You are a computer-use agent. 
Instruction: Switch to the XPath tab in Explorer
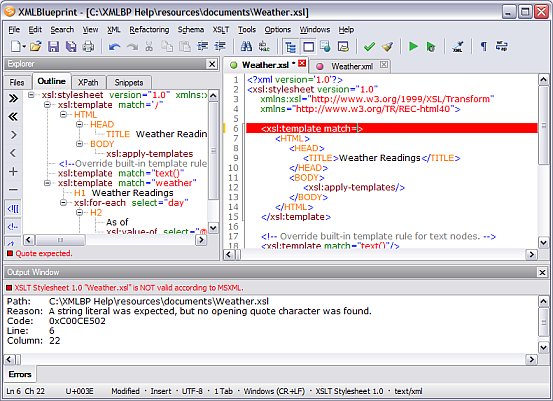tap(88, 83)
